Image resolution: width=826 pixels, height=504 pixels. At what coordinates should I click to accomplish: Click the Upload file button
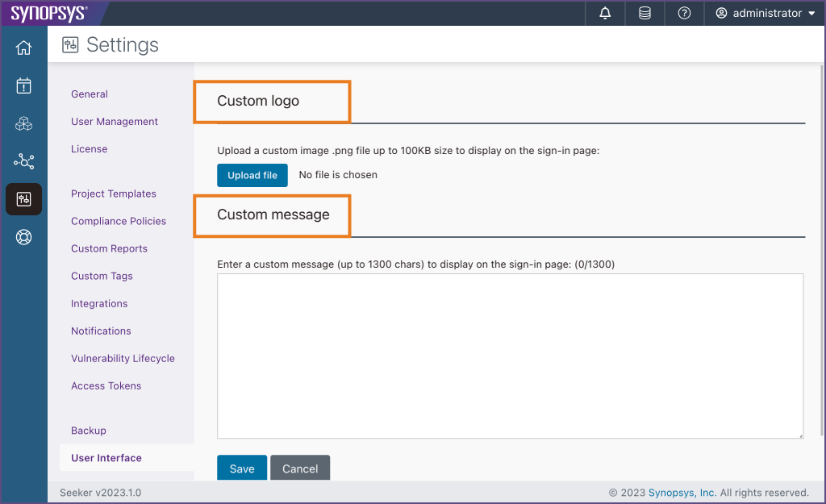click(252, 175)
